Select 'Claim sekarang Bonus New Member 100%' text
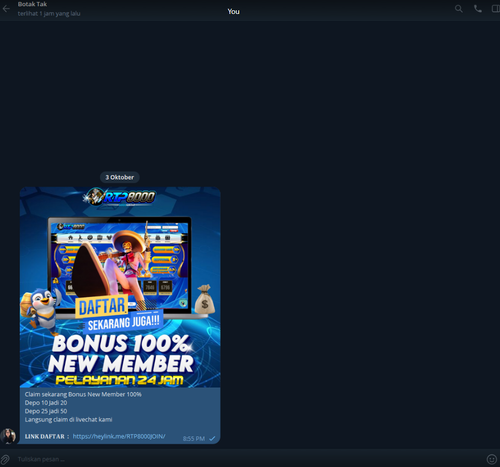 (83, 394)
